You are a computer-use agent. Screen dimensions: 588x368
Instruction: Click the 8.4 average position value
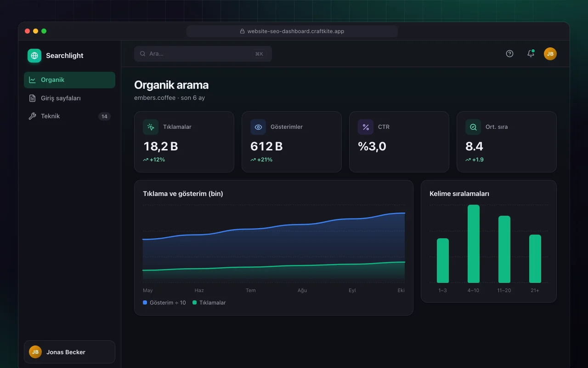(475, 146)
